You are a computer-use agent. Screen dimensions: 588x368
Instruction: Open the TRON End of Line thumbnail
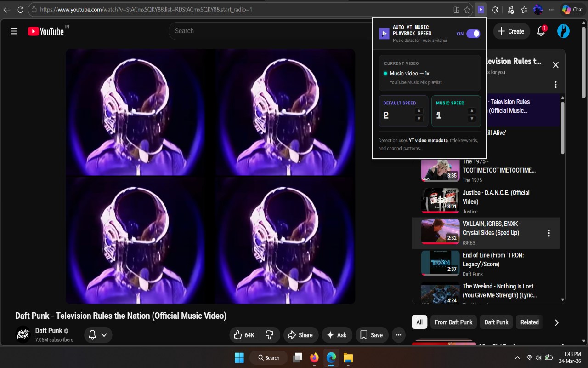440,264
